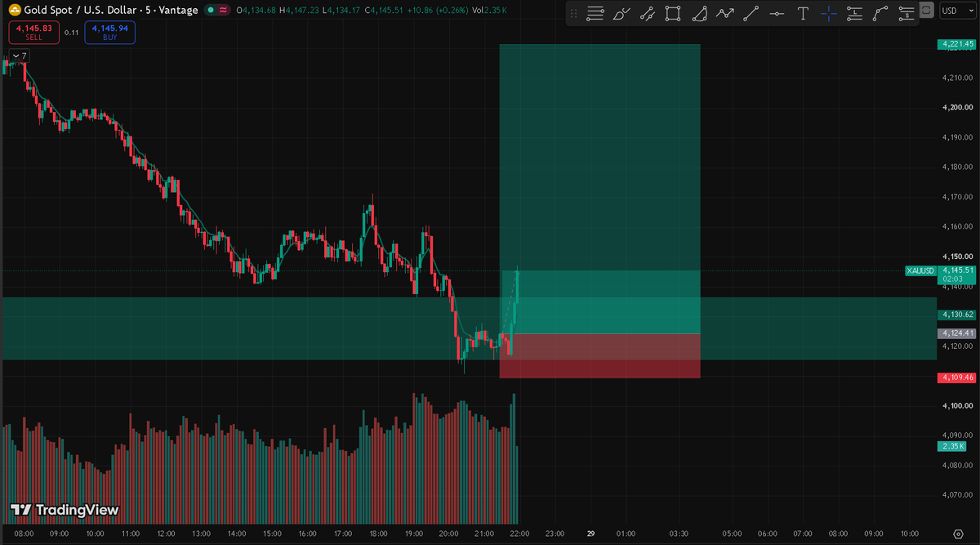980x545 pixels.
Task: Open the TradingView logo link
Action: (x=65, y=510)
